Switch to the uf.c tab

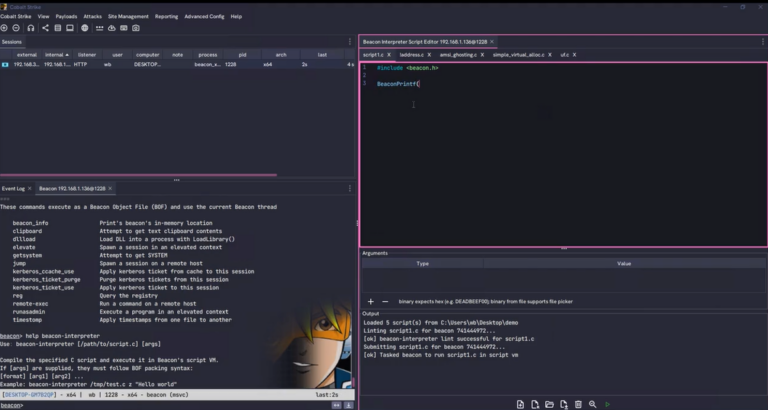(565, 55)
